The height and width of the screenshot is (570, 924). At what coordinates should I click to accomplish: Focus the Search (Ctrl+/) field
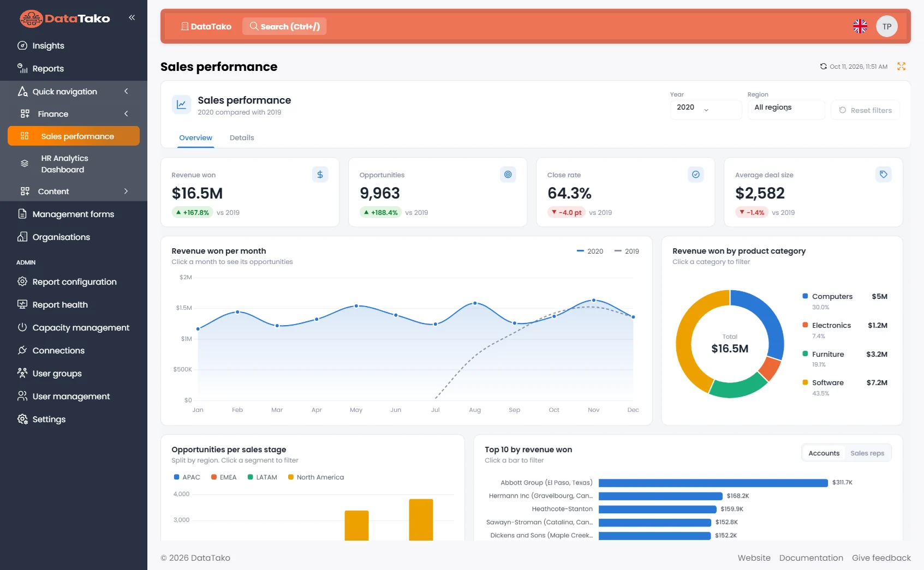pos(284,26)
